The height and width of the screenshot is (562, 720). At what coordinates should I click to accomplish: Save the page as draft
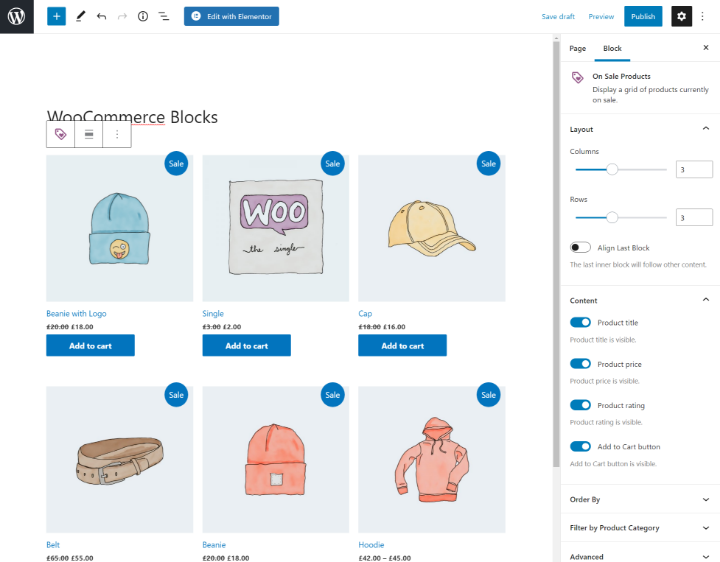click(558, 17)
